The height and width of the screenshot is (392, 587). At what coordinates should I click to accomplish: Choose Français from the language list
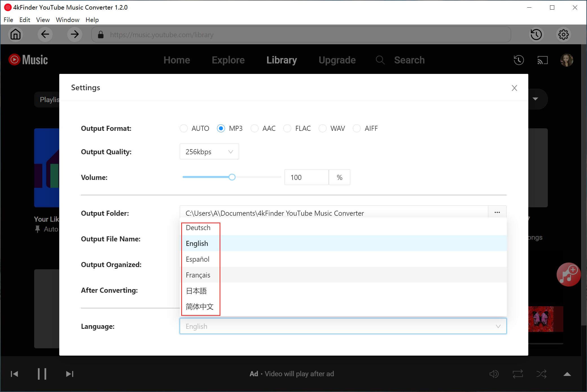(x=198, y=275)
